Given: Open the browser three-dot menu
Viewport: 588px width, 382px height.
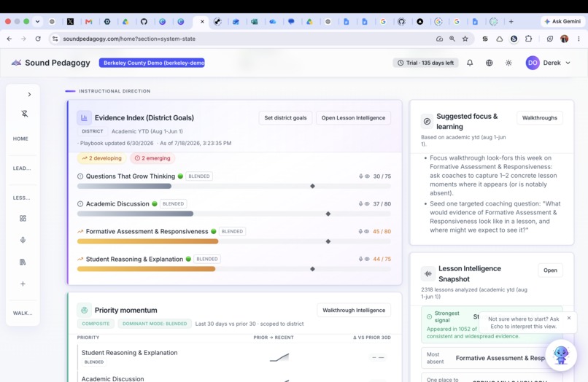Looking at the screenshot, I should pos(579,39).
